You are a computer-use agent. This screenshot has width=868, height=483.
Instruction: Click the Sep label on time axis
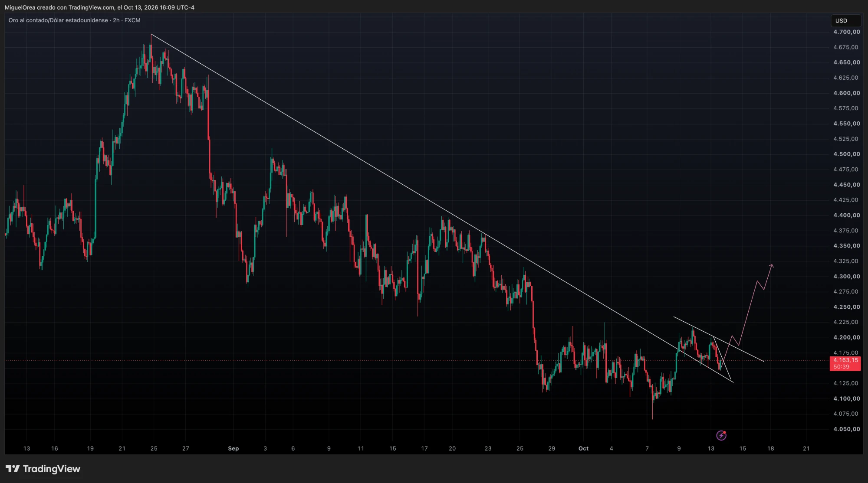point(233,448)
